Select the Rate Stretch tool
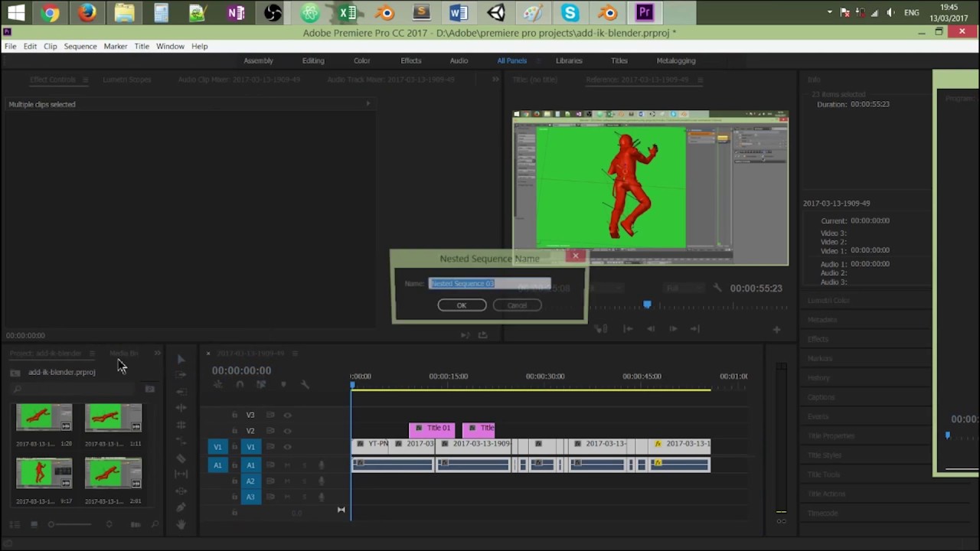Screen dimensions: 980x551 point(181,441)
